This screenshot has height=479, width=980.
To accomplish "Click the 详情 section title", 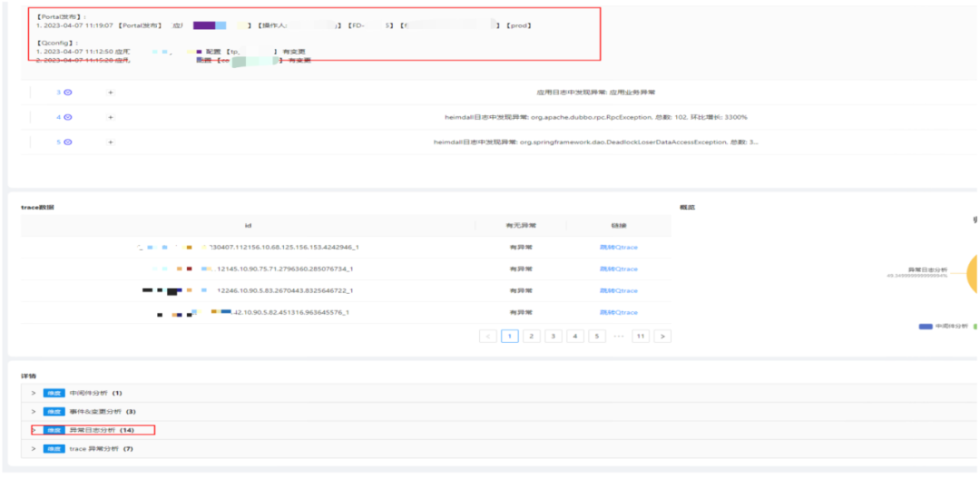I will click(x=28, y=376).
